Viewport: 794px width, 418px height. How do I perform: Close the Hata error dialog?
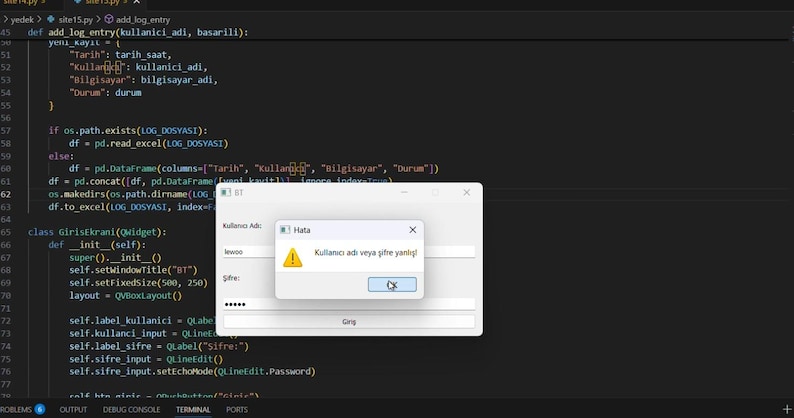coord(413,230)
